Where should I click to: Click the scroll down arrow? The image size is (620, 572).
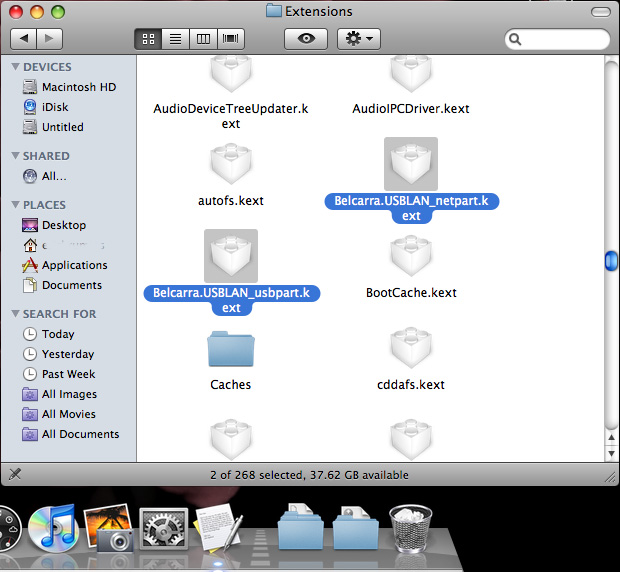[611, 453]
